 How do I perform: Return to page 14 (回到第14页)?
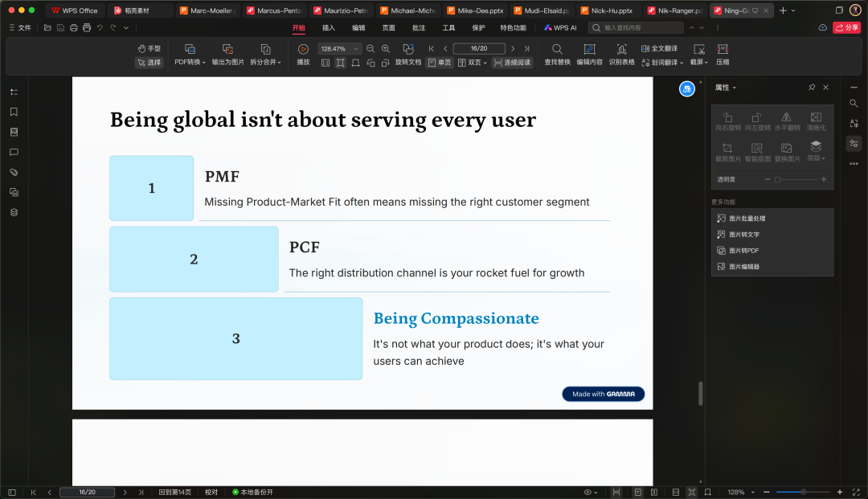click(x=175, y=492)
